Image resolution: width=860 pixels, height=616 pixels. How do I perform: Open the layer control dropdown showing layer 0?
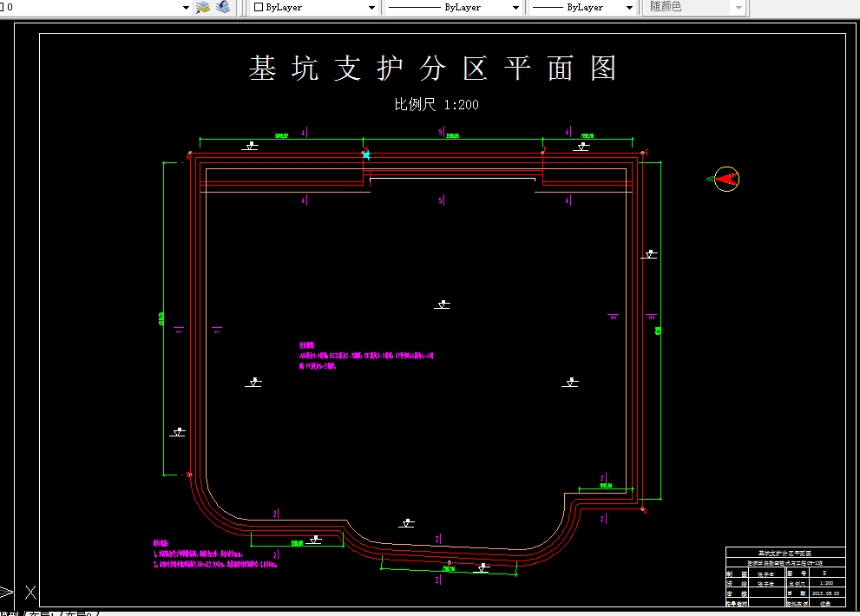click(184, 7)
